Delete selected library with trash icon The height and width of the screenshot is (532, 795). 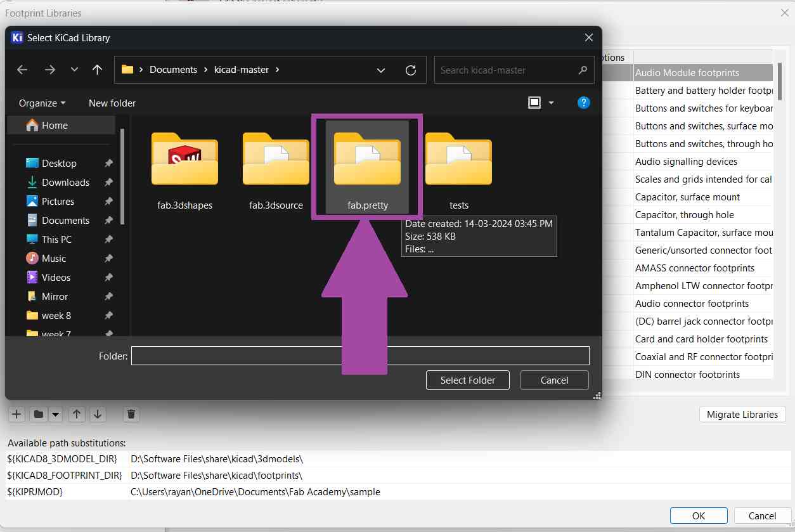point(131,415)
